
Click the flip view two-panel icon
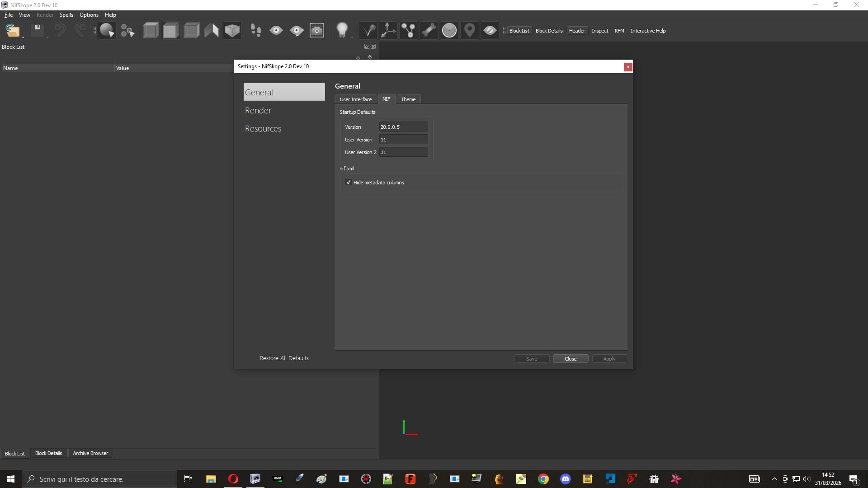pyautogui.click(x=212, y=31)
